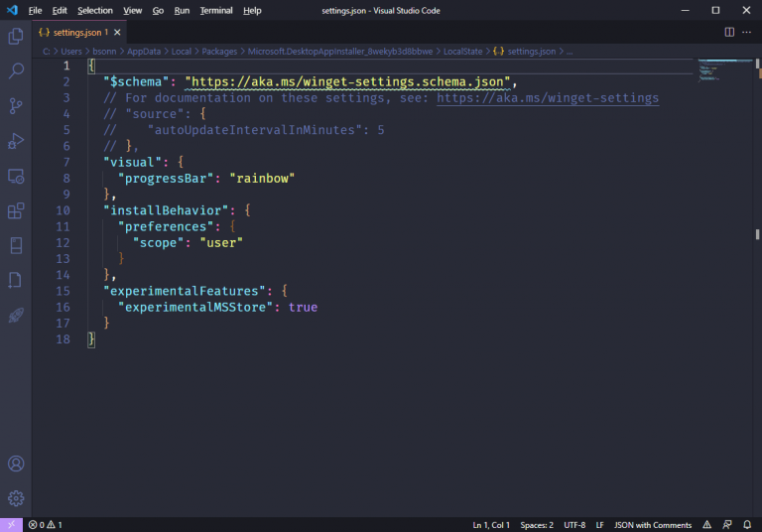
Task: Click the "visual" key on line 7
Action: 132,163
